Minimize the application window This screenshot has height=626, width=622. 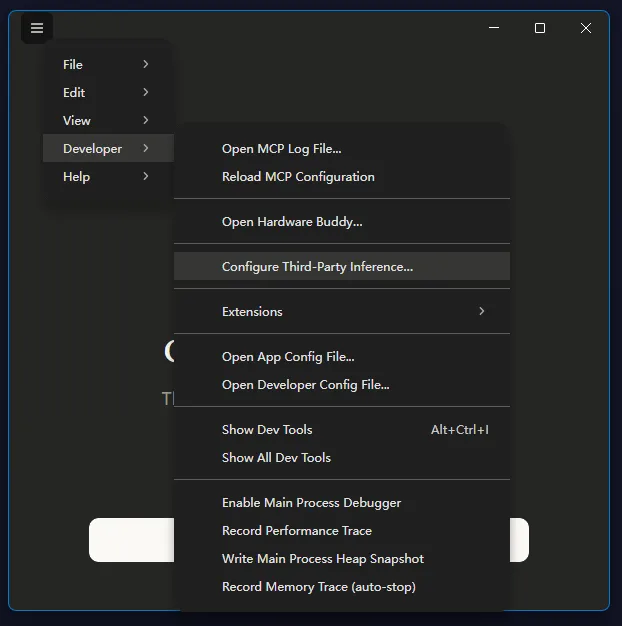click(494, 28)
